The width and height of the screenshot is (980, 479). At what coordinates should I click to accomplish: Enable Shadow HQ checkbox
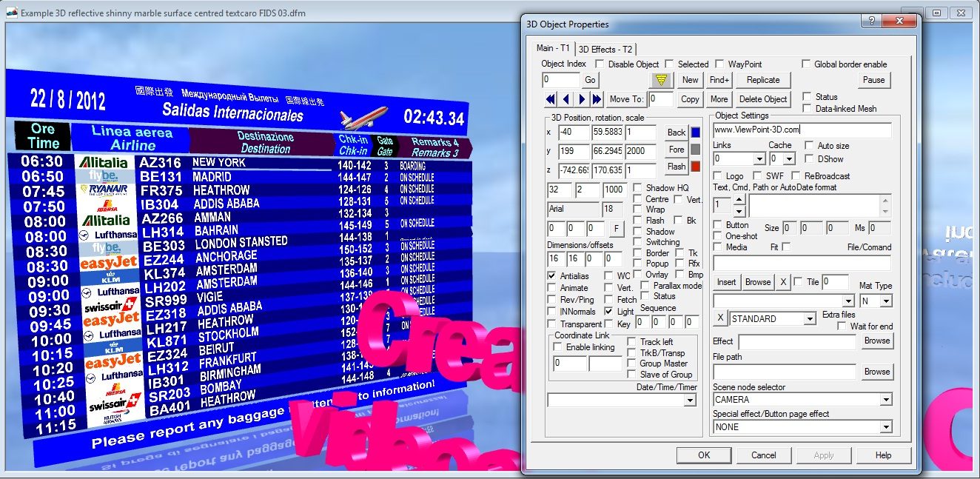coord(637,188)
